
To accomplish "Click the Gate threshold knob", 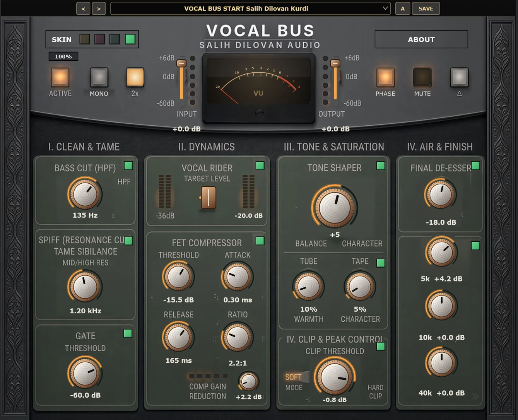I will (x=85, y=372).
